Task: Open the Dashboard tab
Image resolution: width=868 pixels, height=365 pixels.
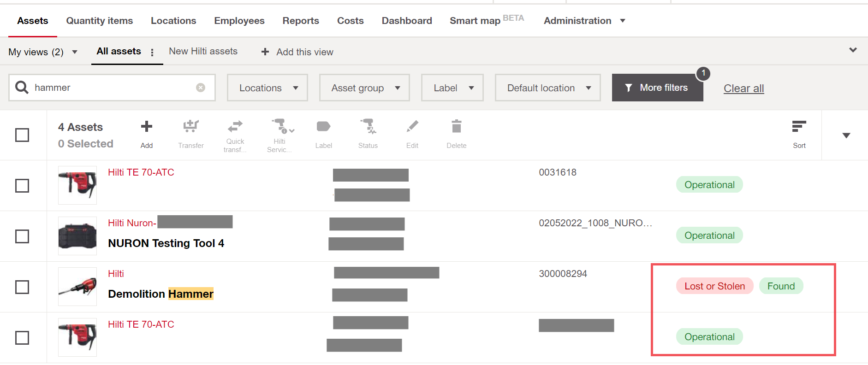Action: click(x=407, y=21)
